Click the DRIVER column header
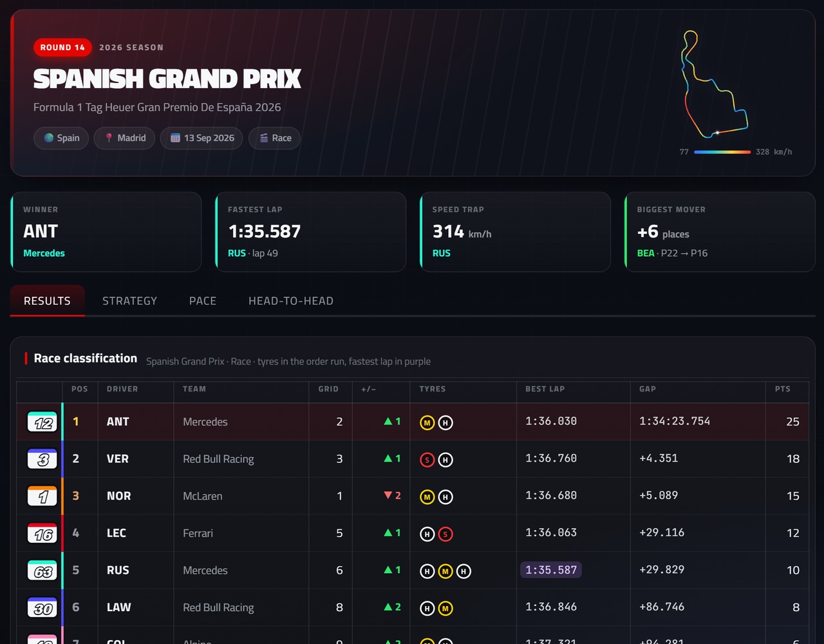 pyautogui.click(x=122, y=389)
